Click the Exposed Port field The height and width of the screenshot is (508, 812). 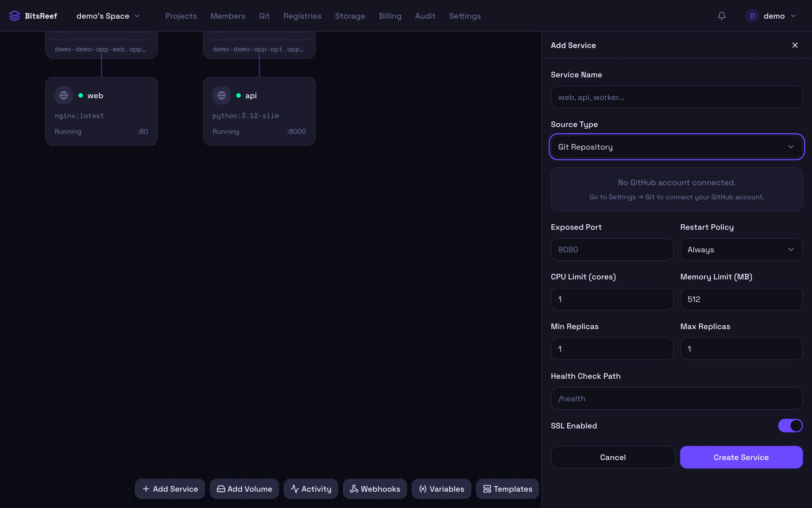612,250
